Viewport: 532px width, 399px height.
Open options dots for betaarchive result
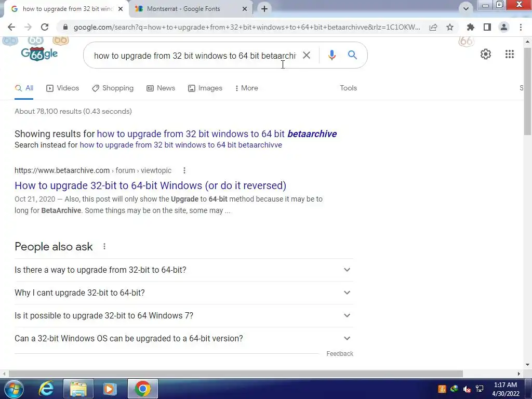[x=184, y=170]
